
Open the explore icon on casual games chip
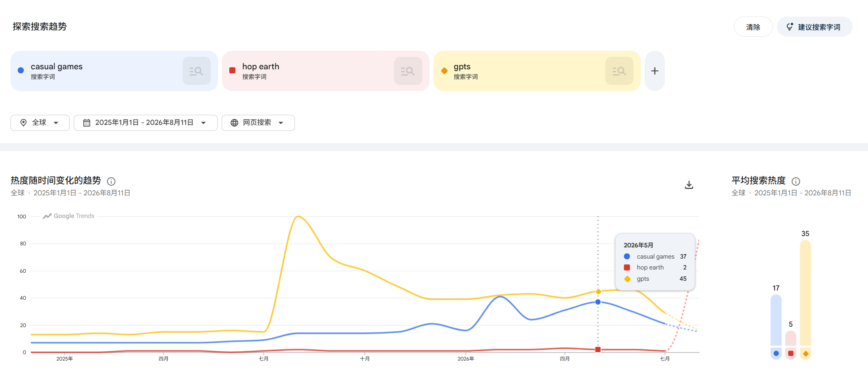tap(197, 71)
